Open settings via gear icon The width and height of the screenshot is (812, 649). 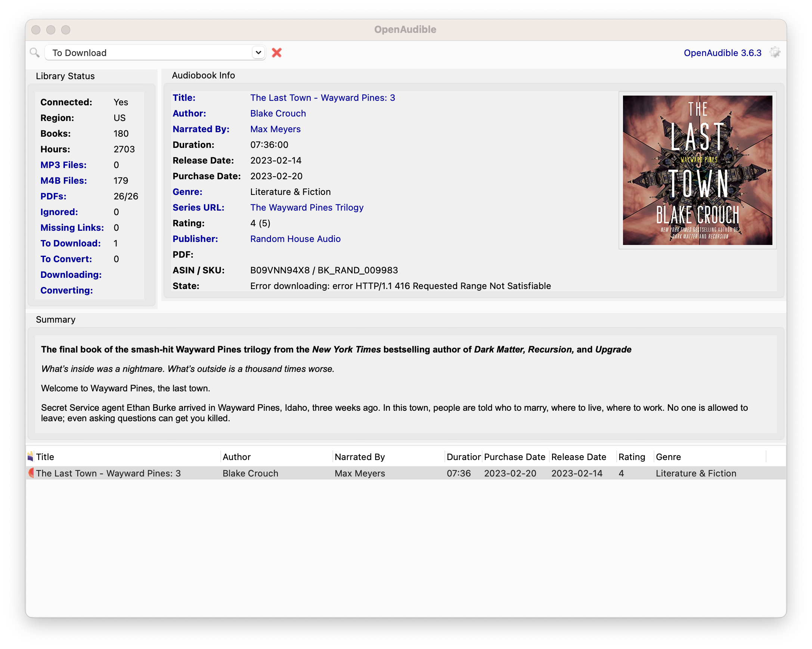click(x=775, y=53)
